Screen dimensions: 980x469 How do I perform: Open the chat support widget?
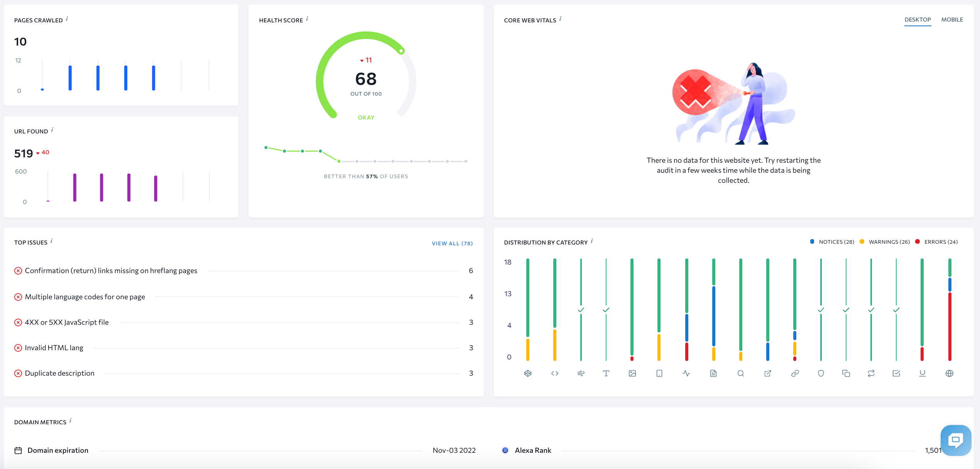point(956,440)
